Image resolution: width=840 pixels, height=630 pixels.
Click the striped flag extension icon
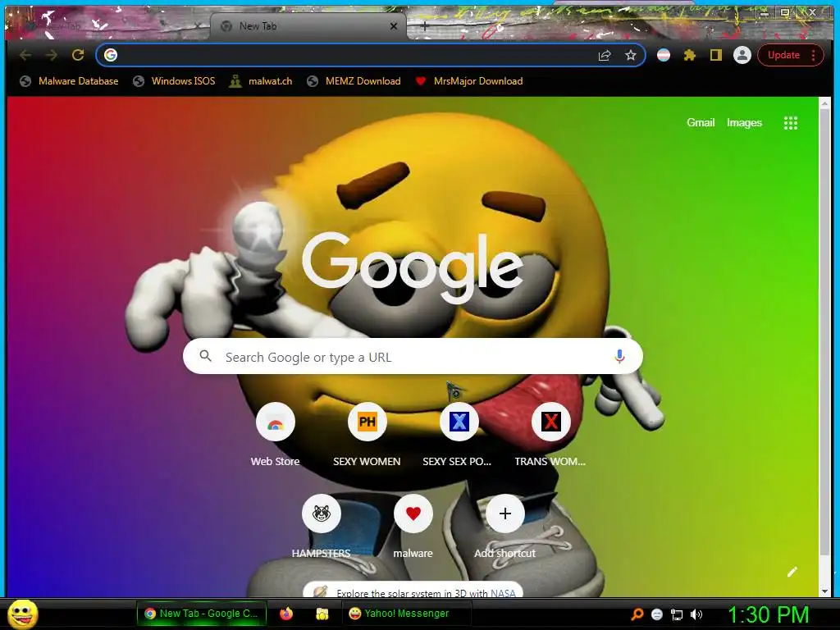pyautogui.click(x=663, y=55)
